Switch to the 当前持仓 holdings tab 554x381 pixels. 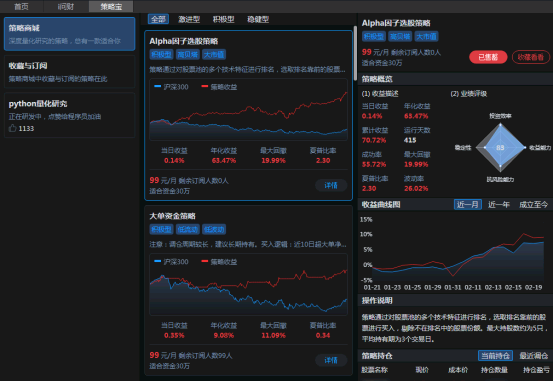point(495,356)
